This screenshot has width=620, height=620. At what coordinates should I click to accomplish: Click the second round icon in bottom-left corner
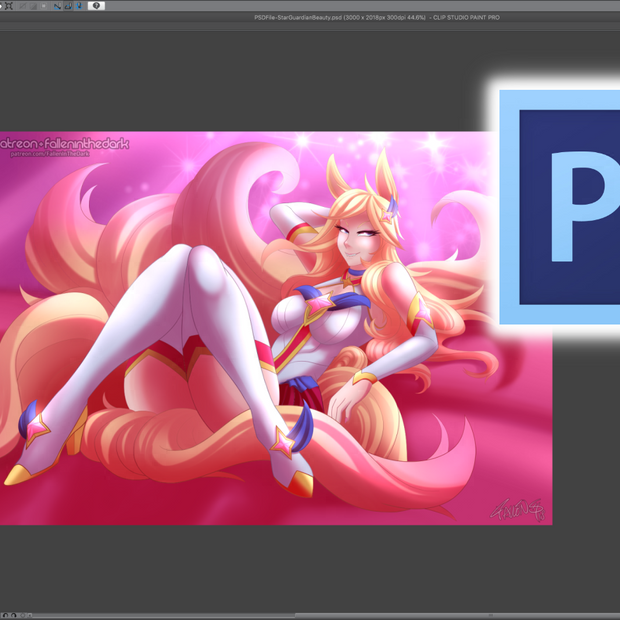point(13,615)
